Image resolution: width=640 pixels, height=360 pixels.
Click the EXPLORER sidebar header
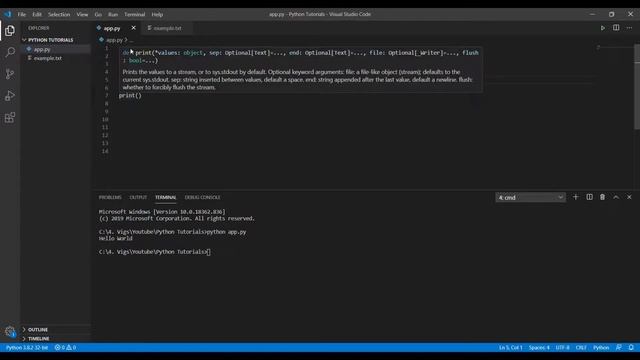[x=39, y=28]
